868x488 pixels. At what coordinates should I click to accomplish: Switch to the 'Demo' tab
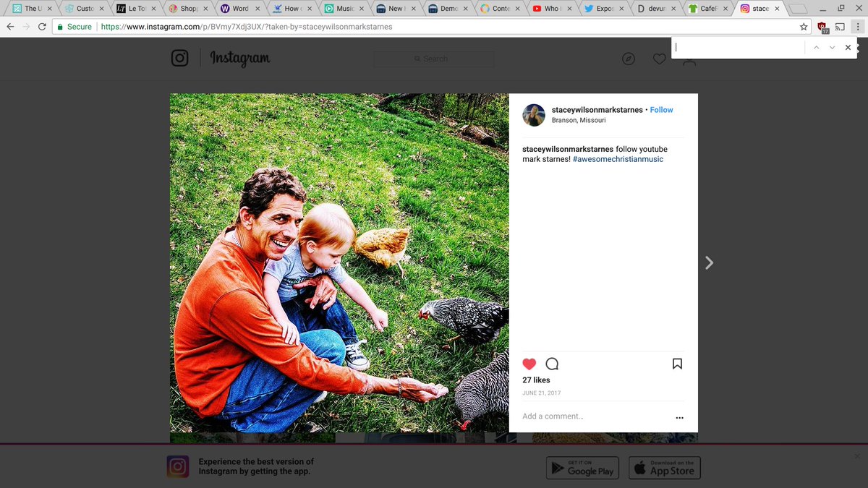tap(446, 9)
